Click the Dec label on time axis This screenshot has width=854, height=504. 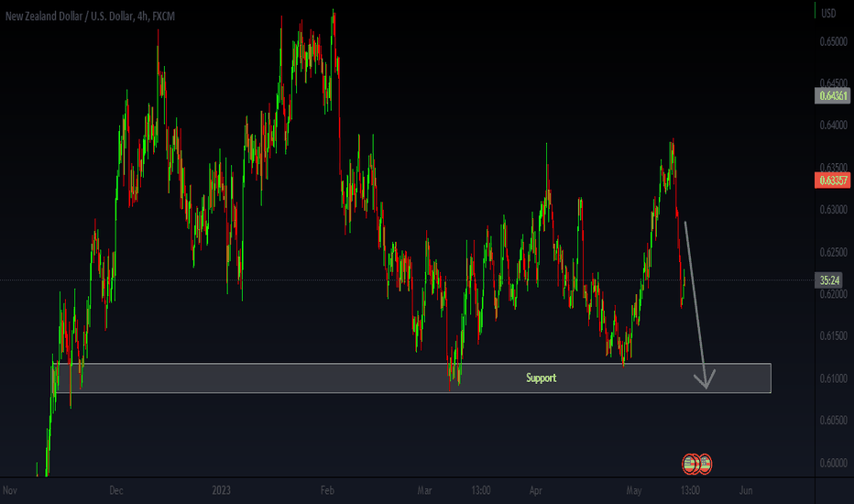116,490
